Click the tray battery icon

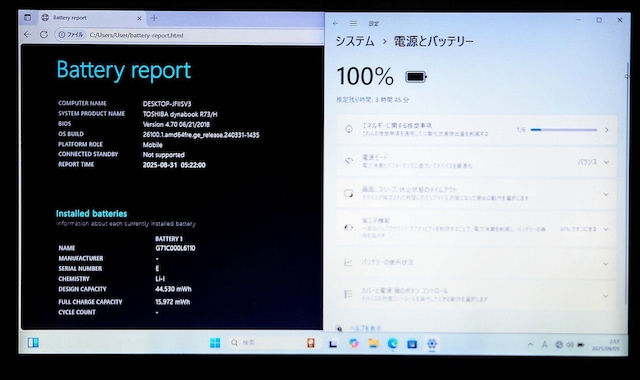point(581,345)
